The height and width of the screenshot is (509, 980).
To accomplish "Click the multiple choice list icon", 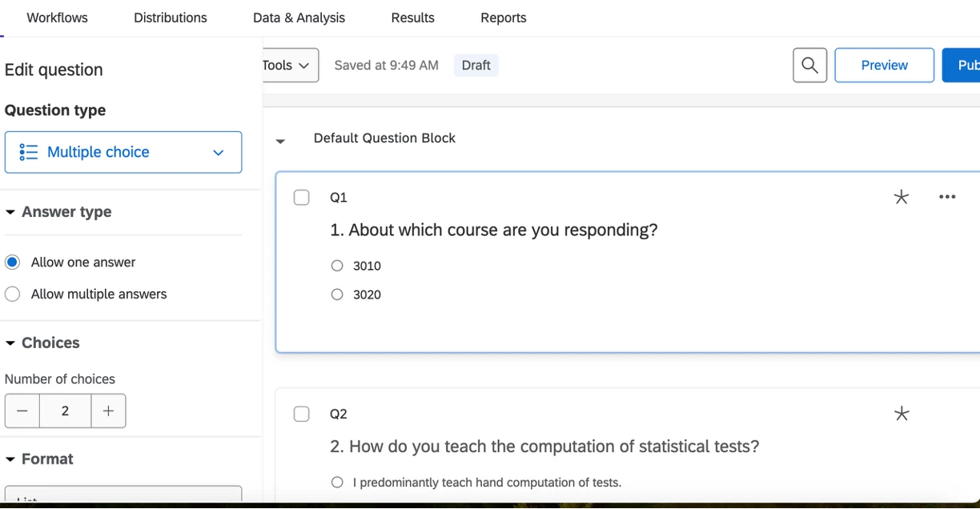I will (29, 152).
